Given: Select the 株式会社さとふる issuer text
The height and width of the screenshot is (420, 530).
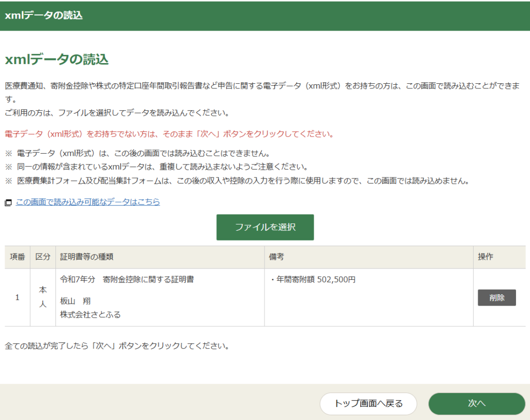Looking at the screenshot, I should coord(91,314).
